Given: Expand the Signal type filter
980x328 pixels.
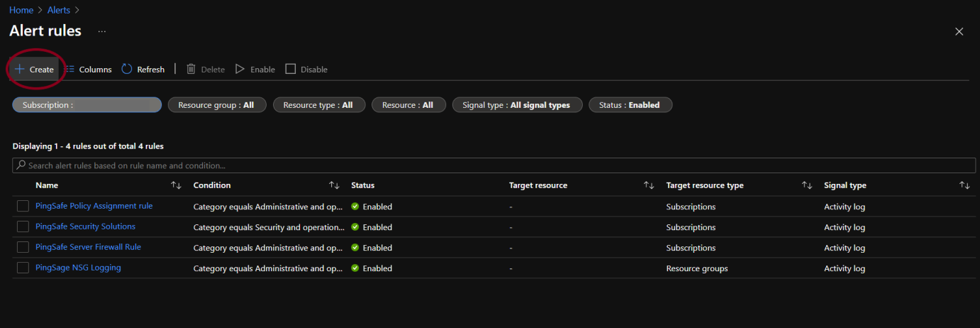Looking at the screenshot, I should click(516, 105).
